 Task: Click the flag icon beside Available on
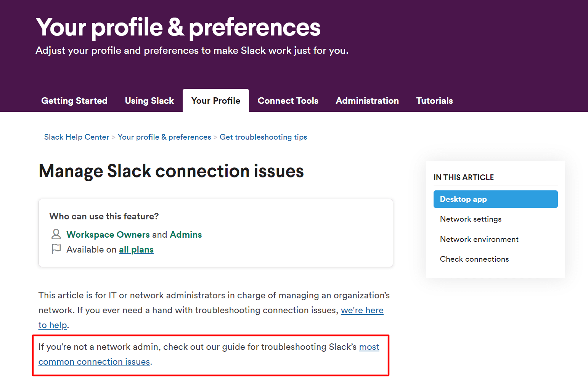click(x=56, y=249)
